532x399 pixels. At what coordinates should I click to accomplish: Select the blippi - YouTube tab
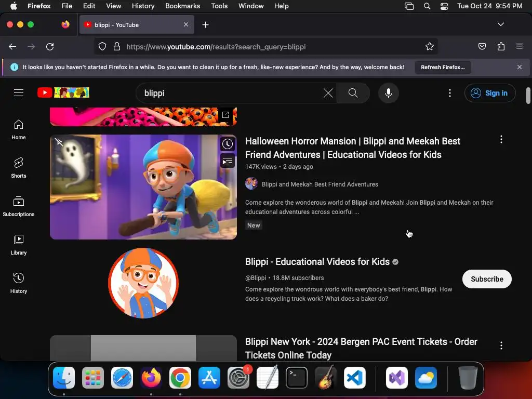point(137,24)
